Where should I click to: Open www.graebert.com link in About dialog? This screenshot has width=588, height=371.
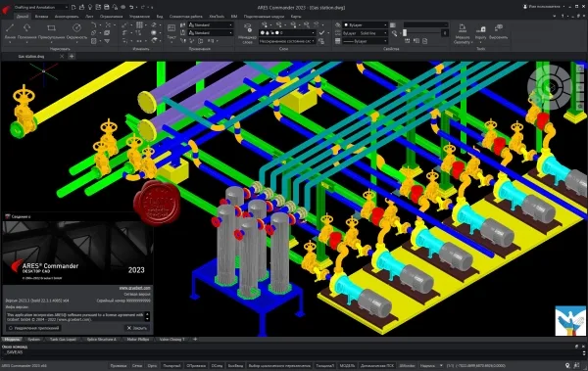click(x=134, y=288)
